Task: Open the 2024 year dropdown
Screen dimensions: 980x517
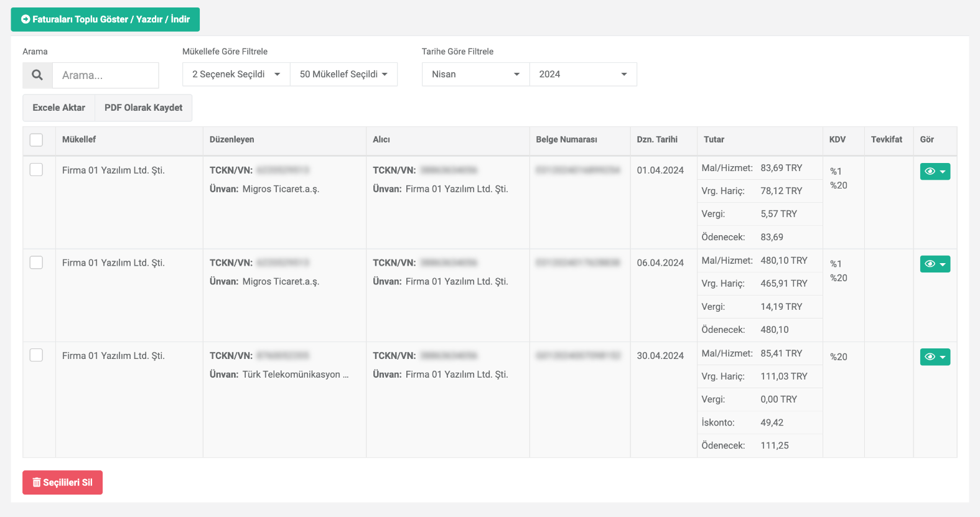Action: point(583,74)
